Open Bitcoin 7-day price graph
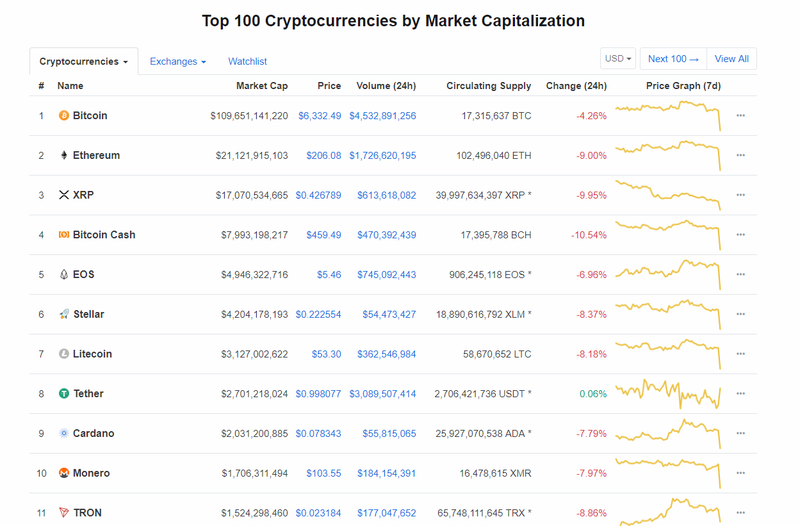The height and width of the screenshot is (526, 800). [668, 116]
